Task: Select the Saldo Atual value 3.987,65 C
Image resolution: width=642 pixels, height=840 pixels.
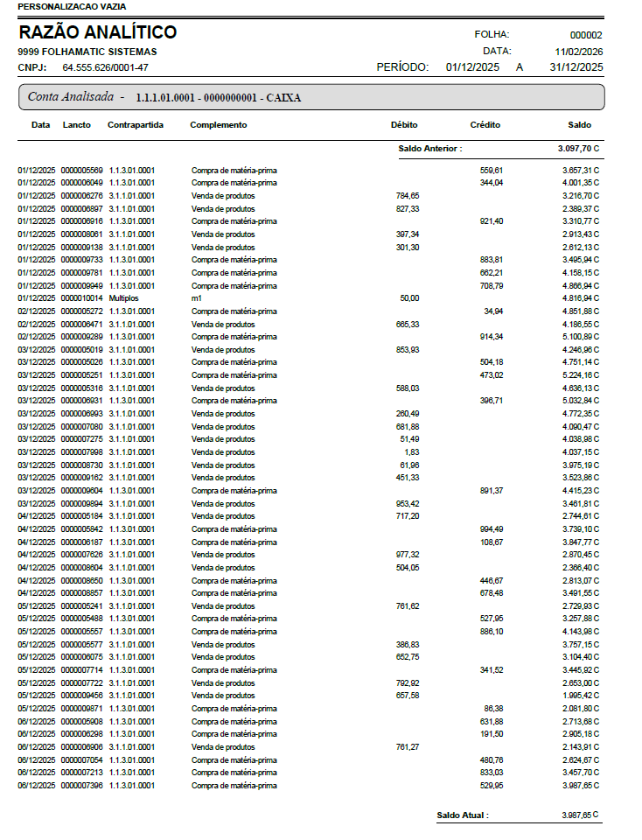Action: tap(580, 815)
